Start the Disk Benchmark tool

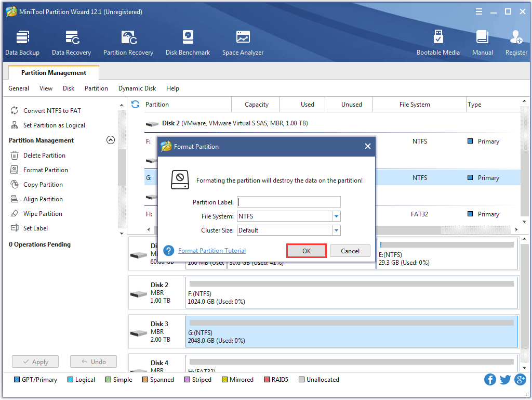tap(188, 43)
